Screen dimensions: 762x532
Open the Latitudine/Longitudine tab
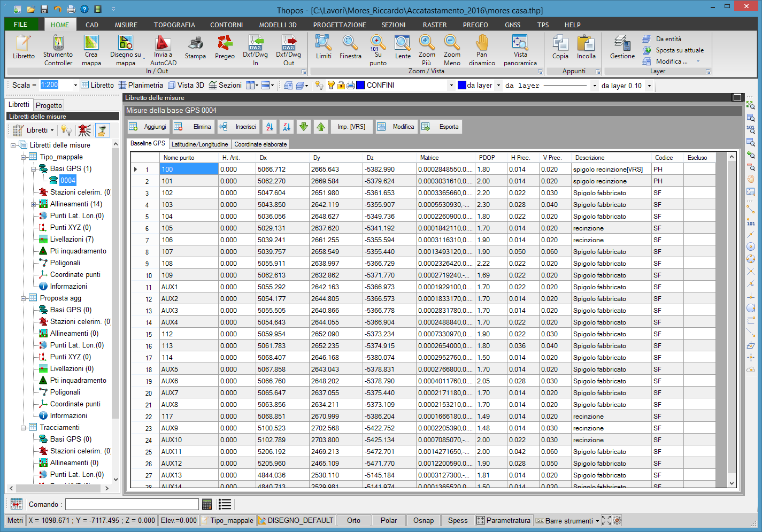click(x=199, y=144)
